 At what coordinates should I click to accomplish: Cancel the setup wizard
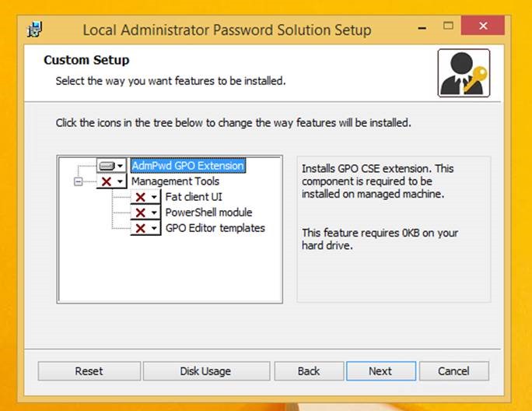coord(454,371)
